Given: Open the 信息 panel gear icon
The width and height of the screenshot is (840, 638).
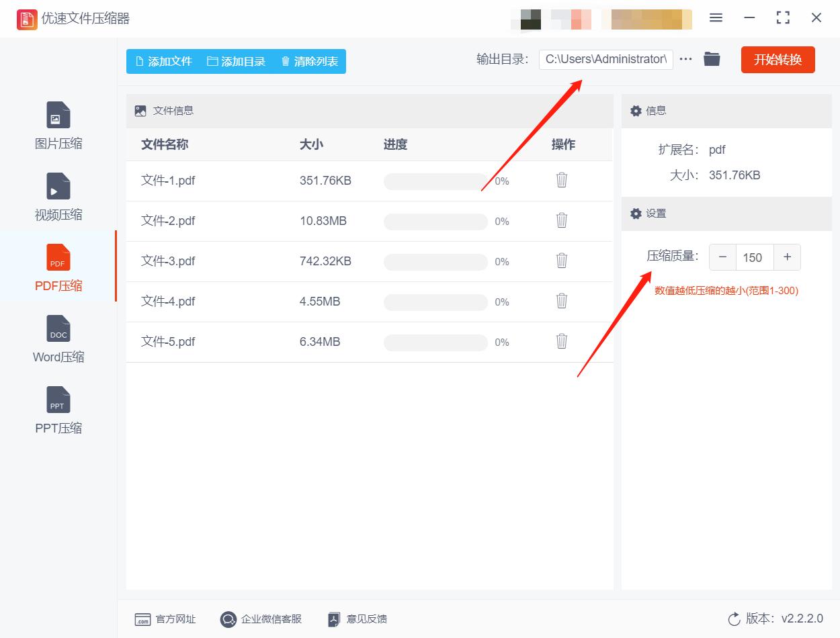Looking at the screenshot, I should click(x=636, y=111).
